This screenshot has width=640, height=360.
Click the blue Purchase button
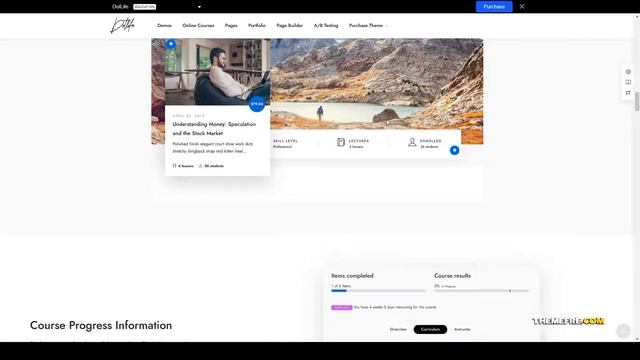[x=494, y=7]
